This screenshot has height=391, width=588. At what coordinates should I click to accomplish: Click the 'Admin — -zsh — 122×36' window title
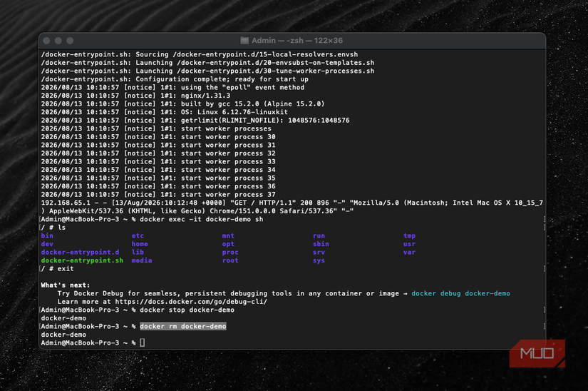click(x=297, y=41)
